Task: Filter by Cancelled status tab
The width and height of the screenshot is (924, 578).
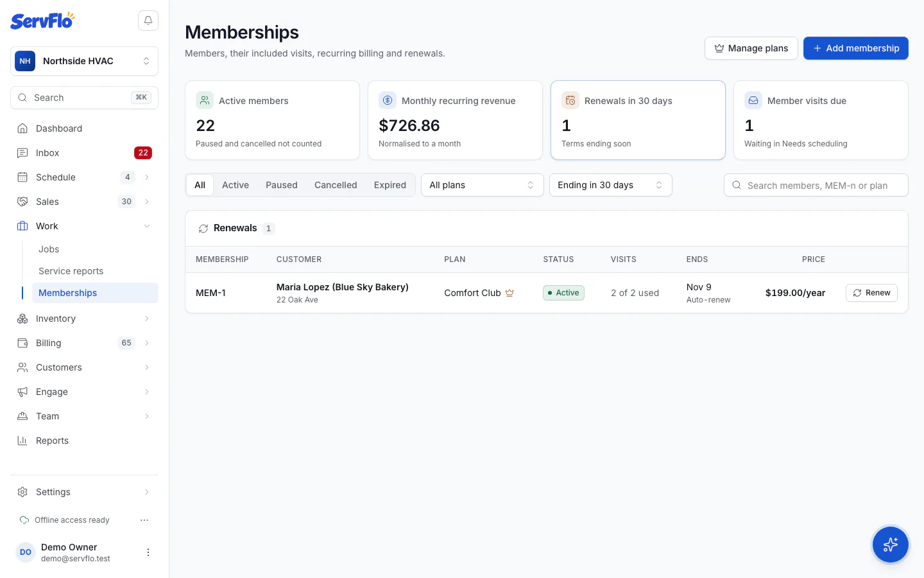Action: (x=336, y=185)
